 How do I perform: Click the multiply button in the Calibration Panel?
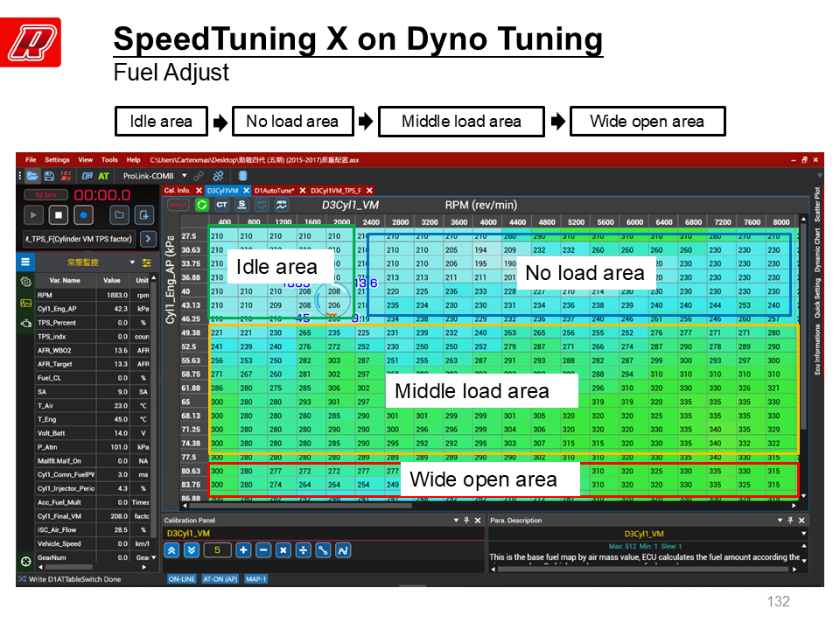tap(283, 550)
